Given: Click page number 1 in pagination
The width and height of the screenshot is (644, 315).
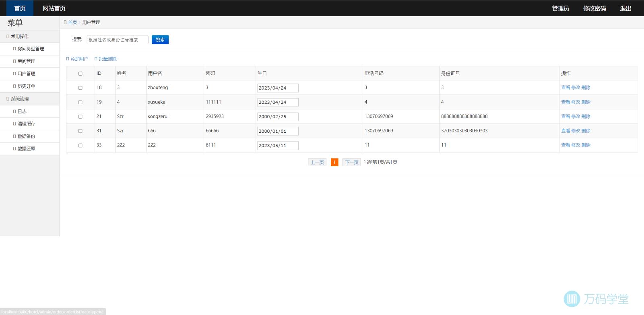Looking at the screenshot, I should click(334, 162).
